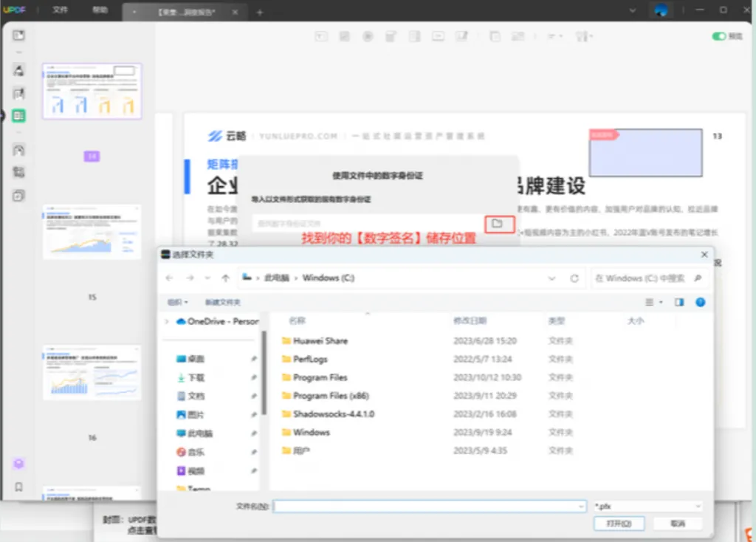Open the tab list chevron in UPDF title bar
The image size is (756, 542).
pyautogui.click(x=633, y=10)
